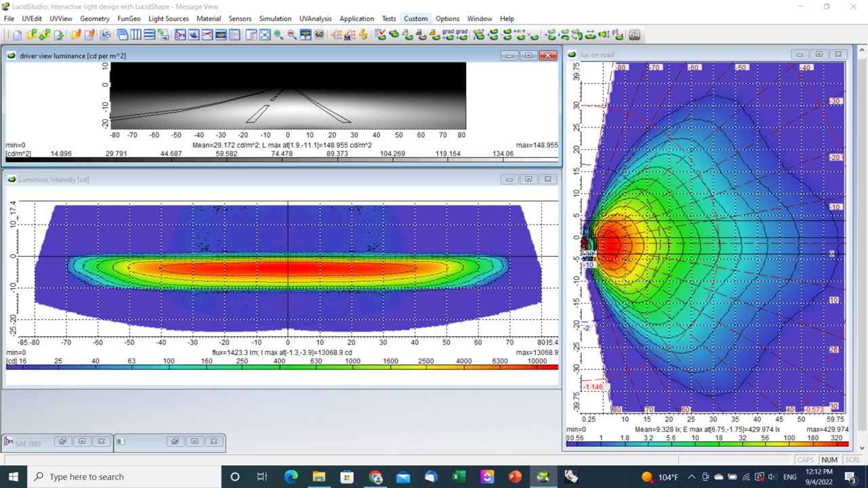Click the New document toolbar icon
Screen dimensions: 868x488
click(18, 35)
